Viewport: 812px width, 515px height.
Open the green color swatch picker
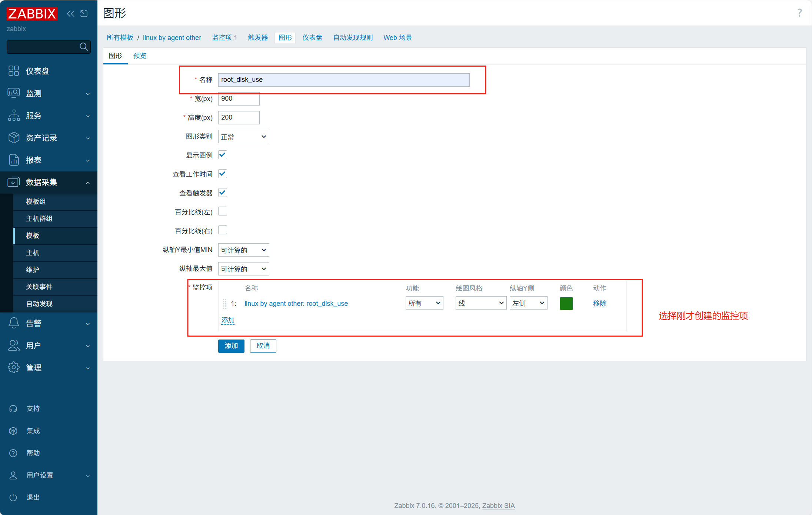[566, 303]
